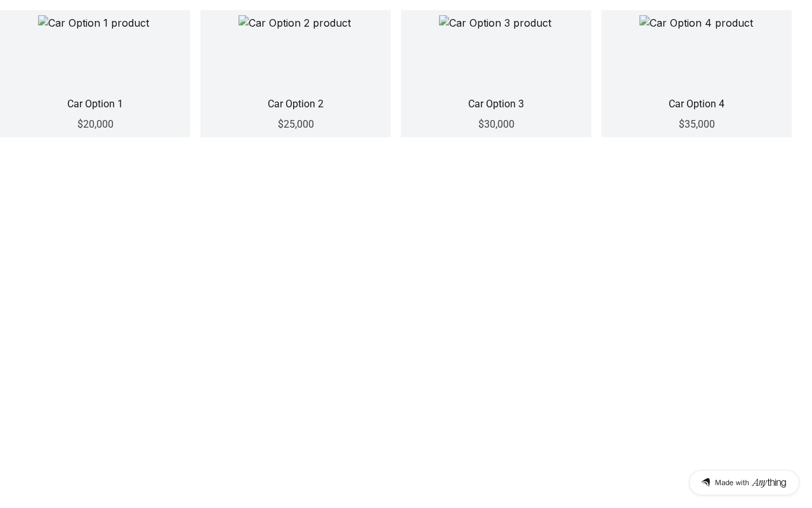Click the $35,000 price label
This screenshot has width=812, height=508.
click(697, 124)
